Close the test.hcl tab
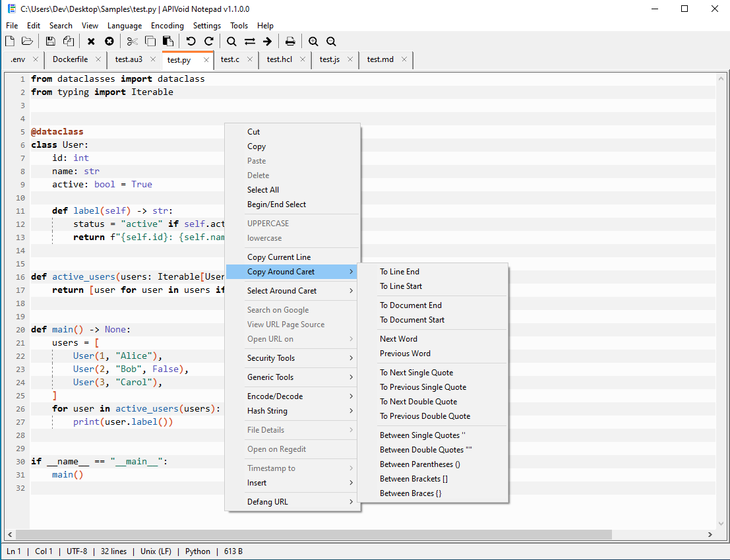This screenshot has width=730, height=560. (x=303, y=59)
